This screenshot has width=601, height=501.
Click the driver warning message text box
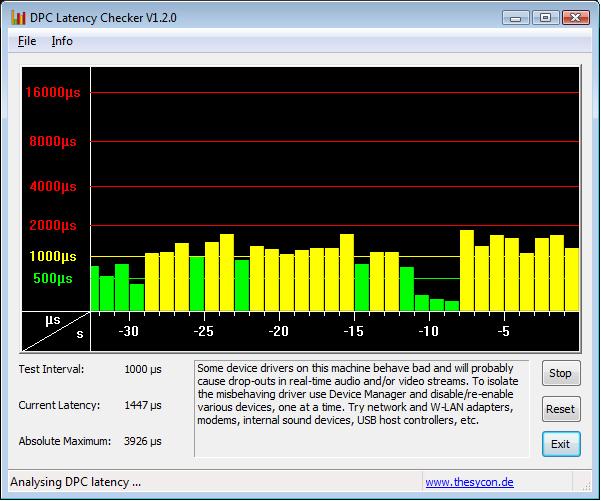click(361, 409)
